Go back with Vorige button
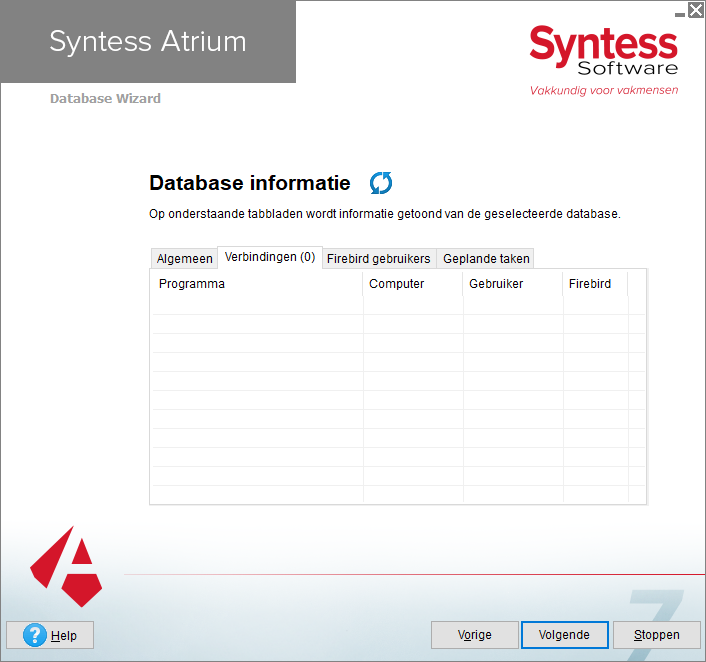706x662 pixels. [x=475, y=635]
